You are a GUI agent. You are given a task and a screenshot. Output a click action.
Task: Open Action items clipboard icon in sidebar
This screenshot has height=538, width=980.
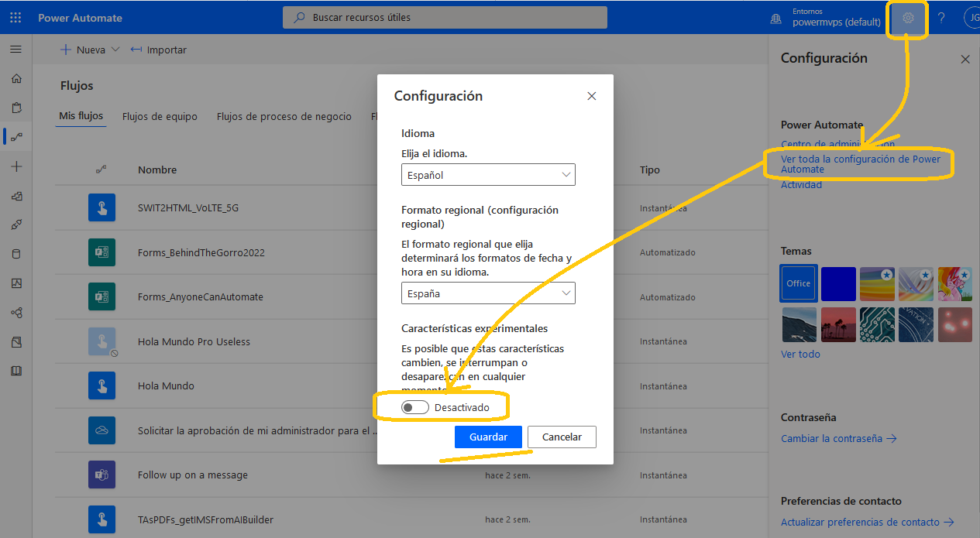click(x=16, y=108)
